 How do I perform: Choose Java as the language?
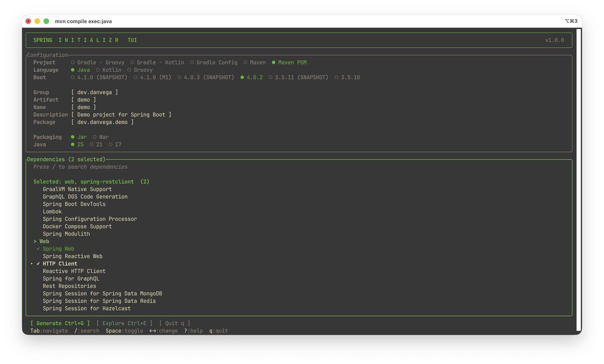point(81,70)
